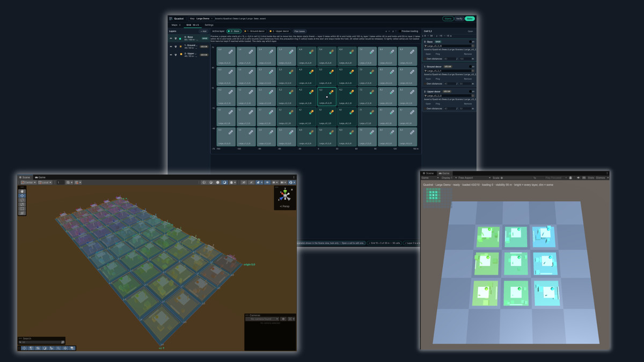This screenshot has width=644, height=362.
Task: Open the Quadrat logo menu icon
Action: coord(171,18)
